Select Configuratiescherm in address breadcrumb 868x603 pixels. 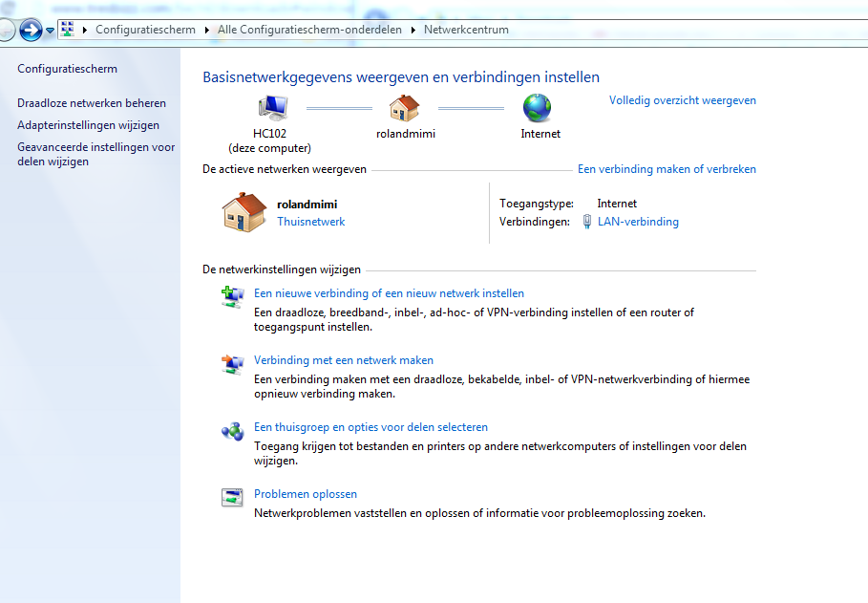tap(145, 30)
